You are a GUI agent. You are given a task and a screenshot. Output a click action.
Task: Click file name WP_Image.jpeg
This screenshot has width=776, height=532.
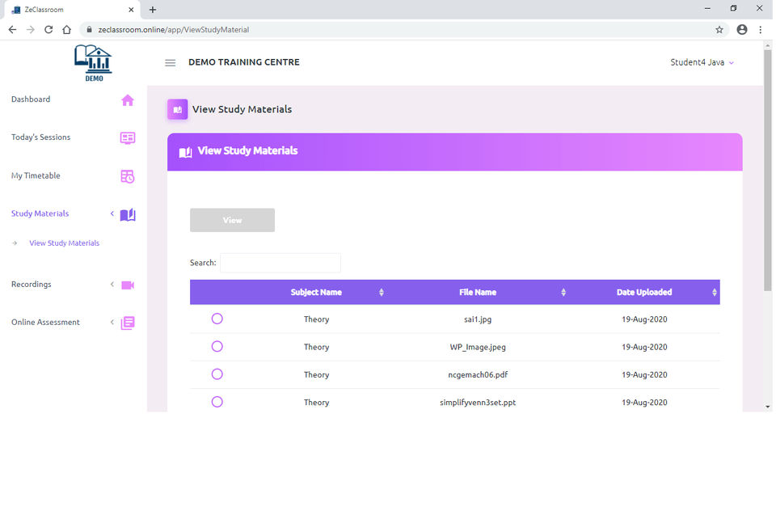click(x=478, y=347)
